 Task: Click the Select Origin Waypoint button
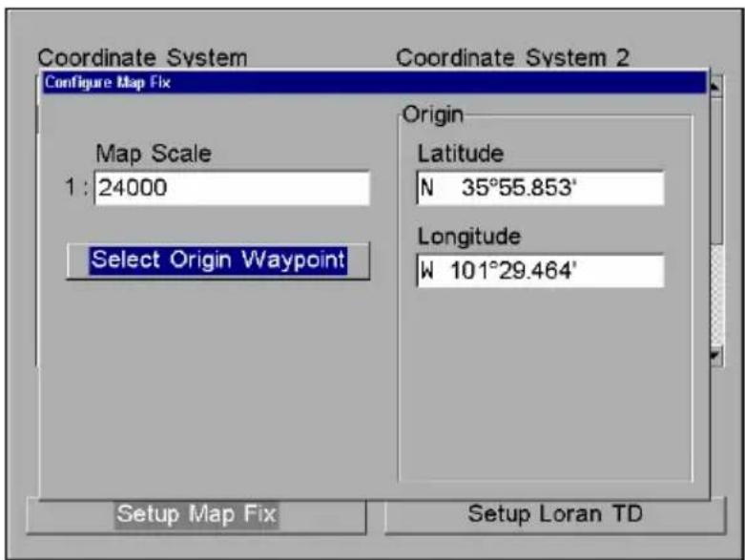point(218,260)
